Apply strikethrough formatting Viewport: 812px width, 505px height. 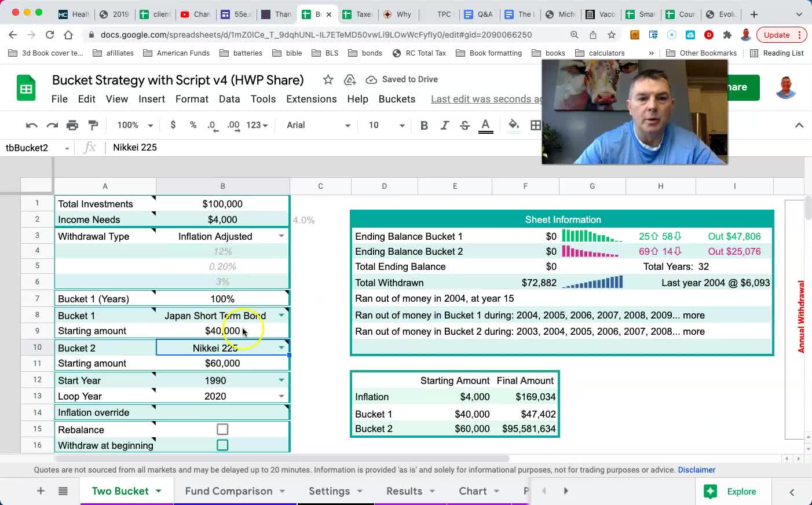coord(464,125)
